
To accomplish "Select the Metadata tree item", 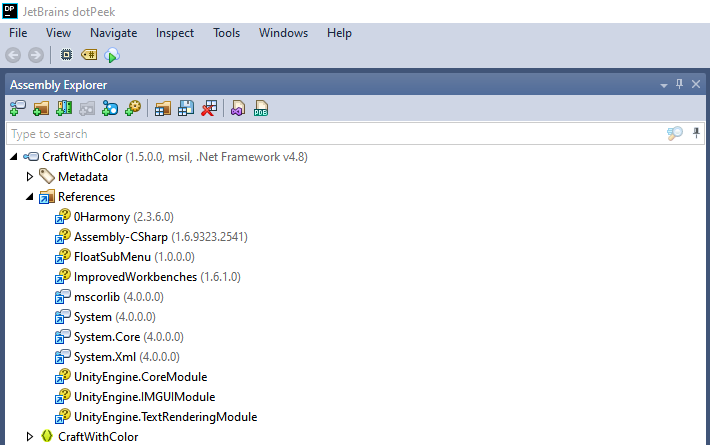I will (83, 177).
